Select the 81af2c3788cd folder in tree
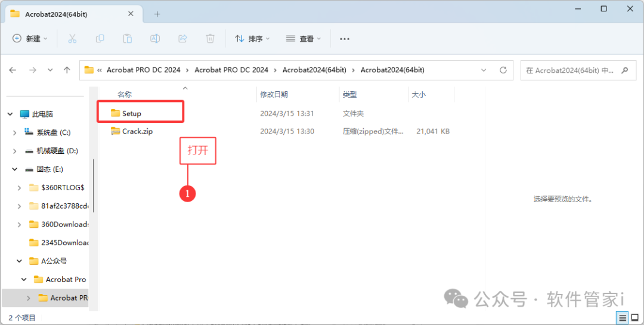644x325 pixels. click(x=64, y=206)
